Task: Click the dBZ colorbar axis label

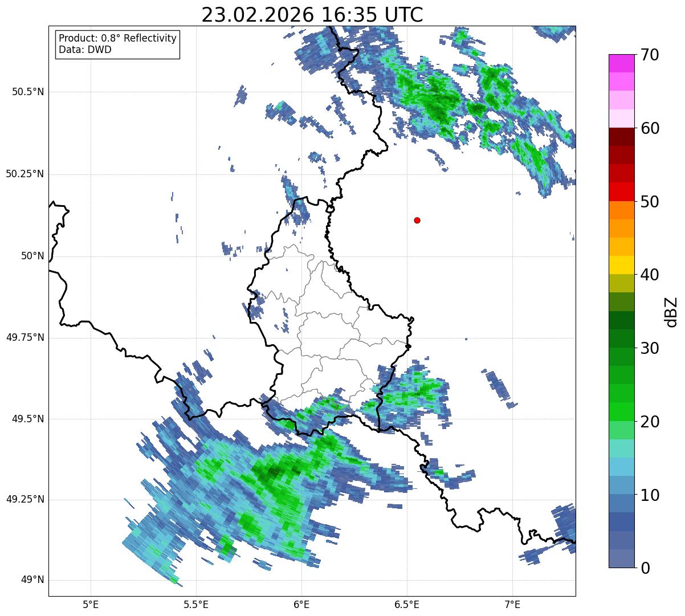Action: coord(671,312)
